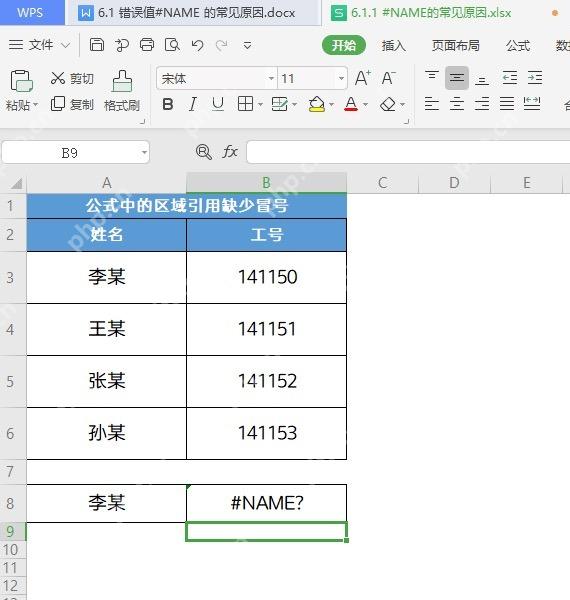The height and width of the screenshot is (600, 570).
Task: Select the 插入 (Insert) ribbon tab
Action: coord(393,46)
